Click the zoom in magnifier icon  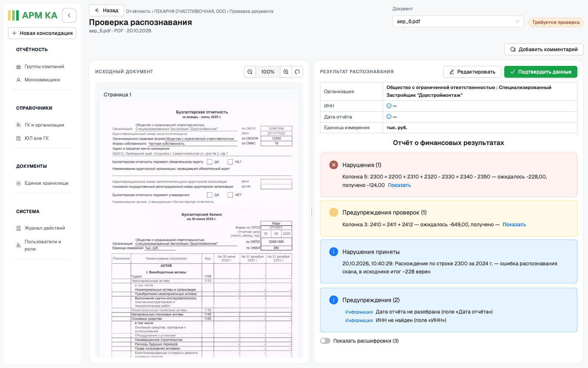[x=286, y=72]
